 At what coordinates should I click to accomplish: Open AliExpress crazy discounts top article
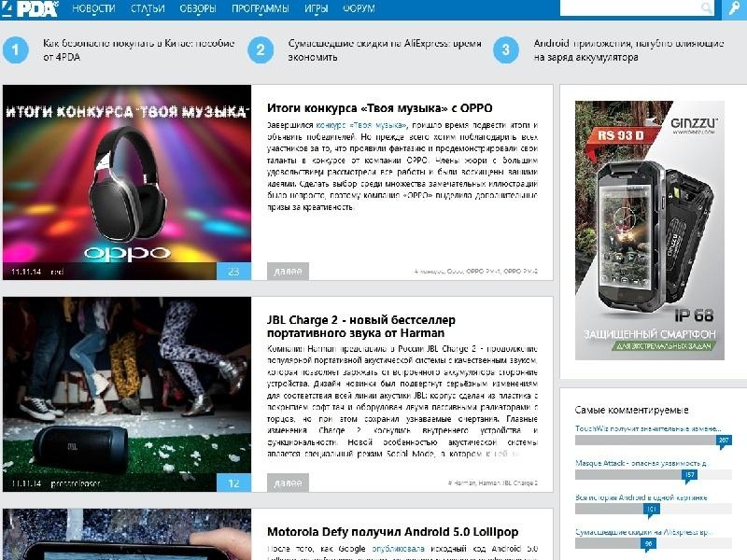coord(385,50)
